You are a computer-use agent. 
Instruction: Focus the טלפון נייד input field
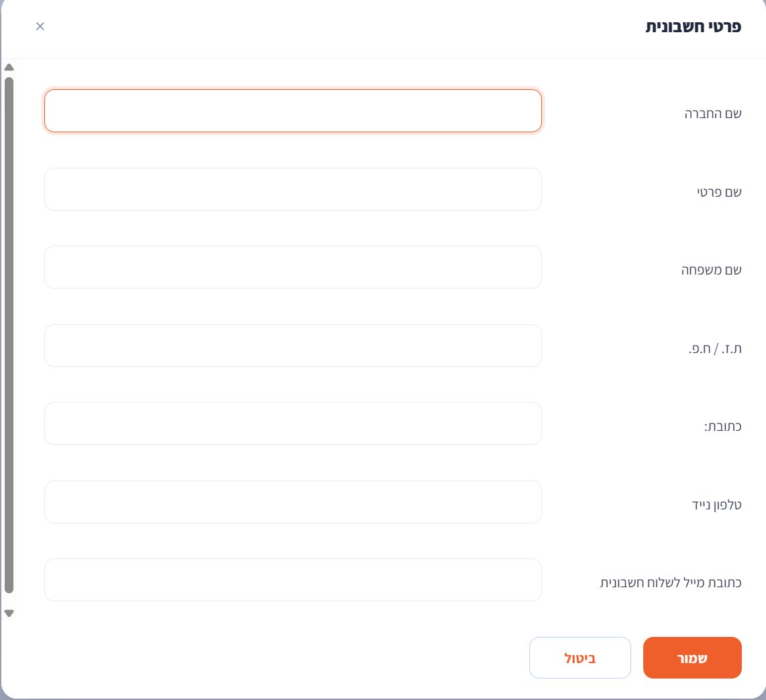click(293, 502)
